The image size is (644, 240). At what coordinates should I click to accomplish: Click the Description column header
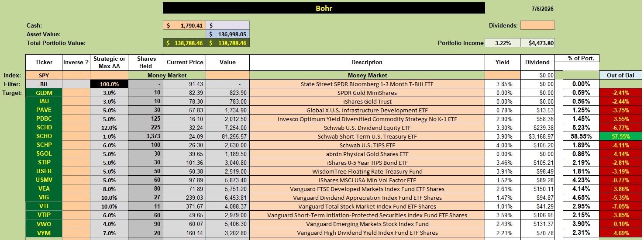click(367, 63)
